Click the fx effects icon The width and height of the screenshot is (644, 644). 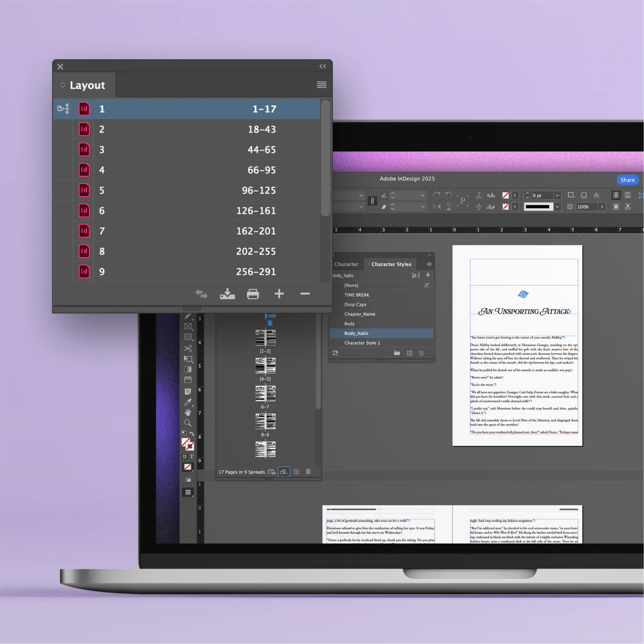[597, 195]
